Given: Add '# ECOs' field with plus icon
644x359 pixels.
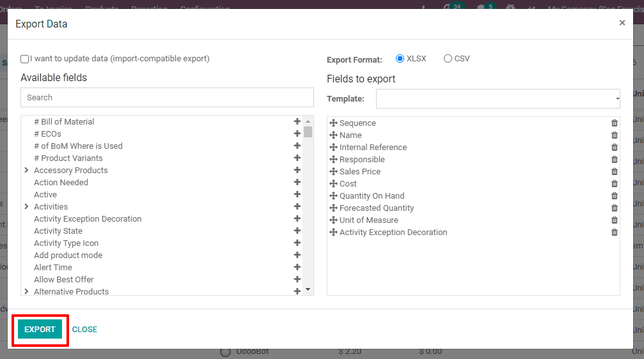Looking at the screenshot, I should click(297, 134).
